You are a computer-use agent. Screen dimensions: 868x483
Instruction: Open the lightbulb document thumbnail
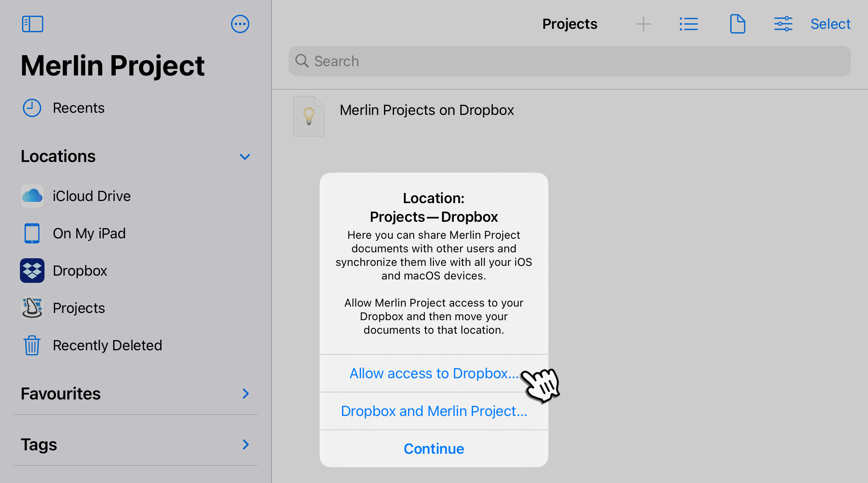click(x=309, y=116)
